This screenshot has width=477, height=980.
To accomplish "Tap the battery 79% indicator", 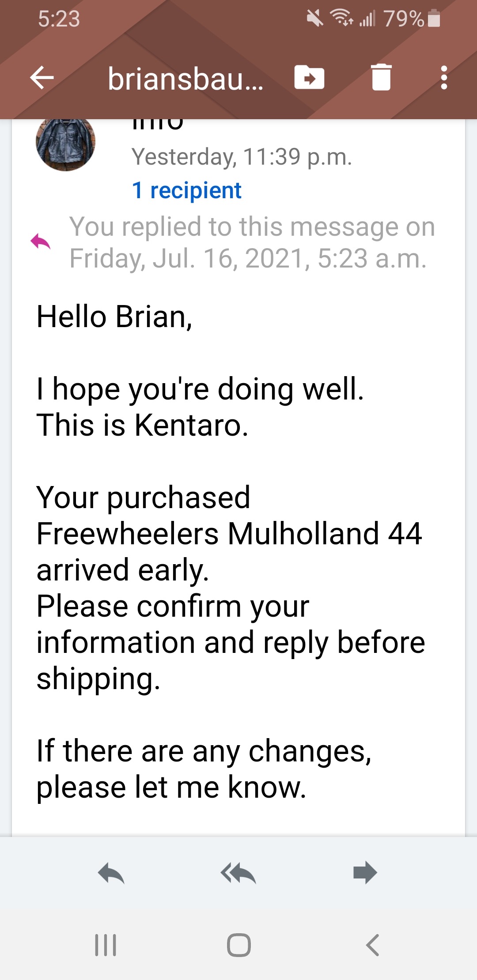I will pyautogui.click(x=412, y=19).
